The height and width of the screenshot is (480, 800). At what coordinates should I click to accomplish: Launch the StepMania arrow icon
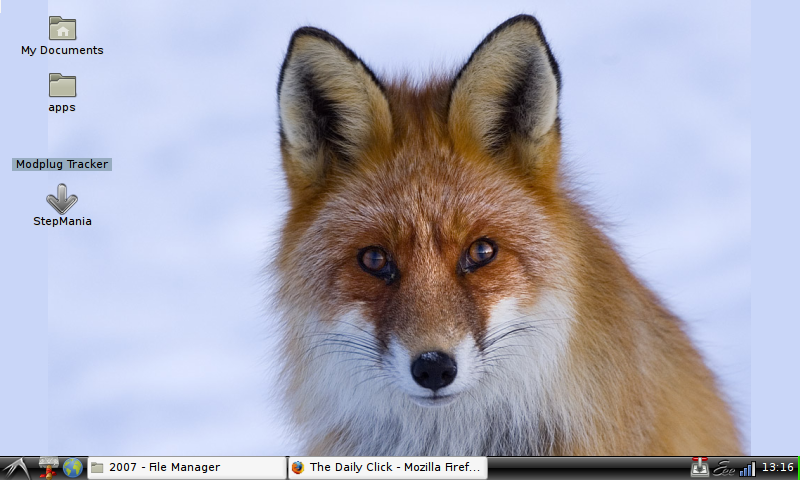62,199
